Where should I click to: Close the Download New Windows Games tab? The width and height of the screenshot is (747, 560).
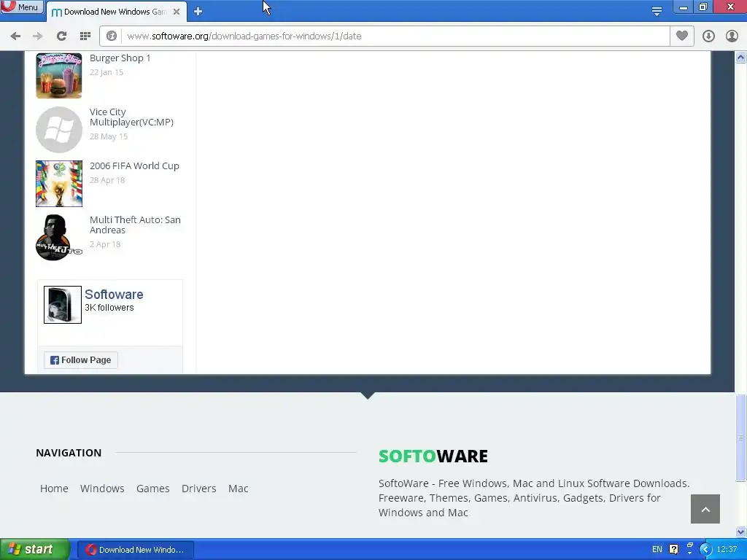click(177, 12)
